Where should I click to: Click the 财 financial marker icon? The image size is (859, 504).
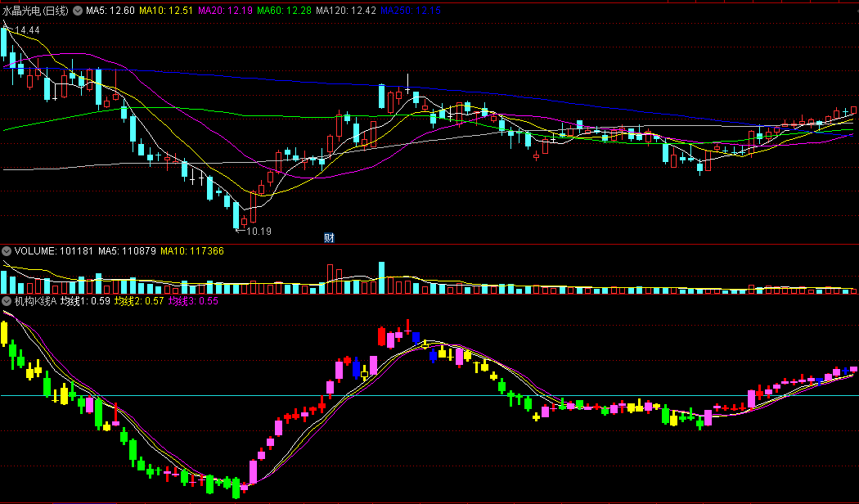[329, 238]
